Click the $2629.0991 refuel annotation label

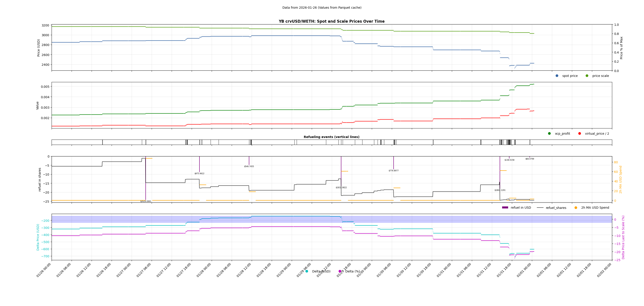pyautogui.click(x=145, y=201)
